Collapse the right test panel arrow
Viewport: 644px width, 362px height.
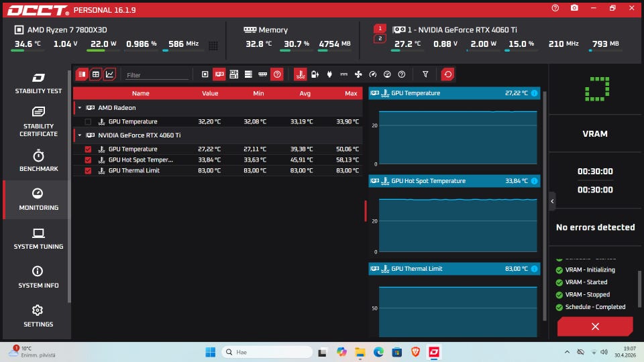click(552, 201)
